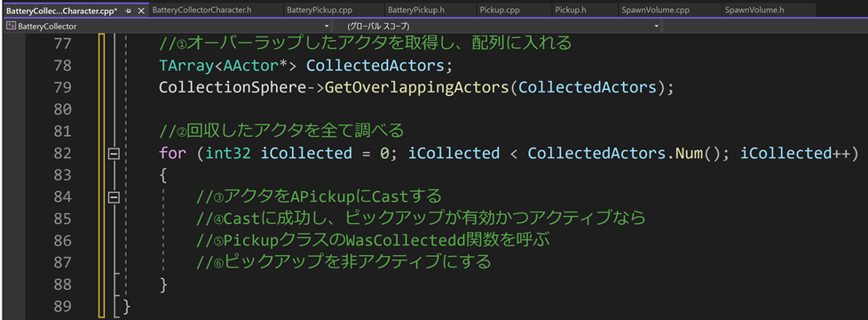Collapse the for loop on line 82
The height and width of the screenshot is (320, 868).
coord(114,154)
